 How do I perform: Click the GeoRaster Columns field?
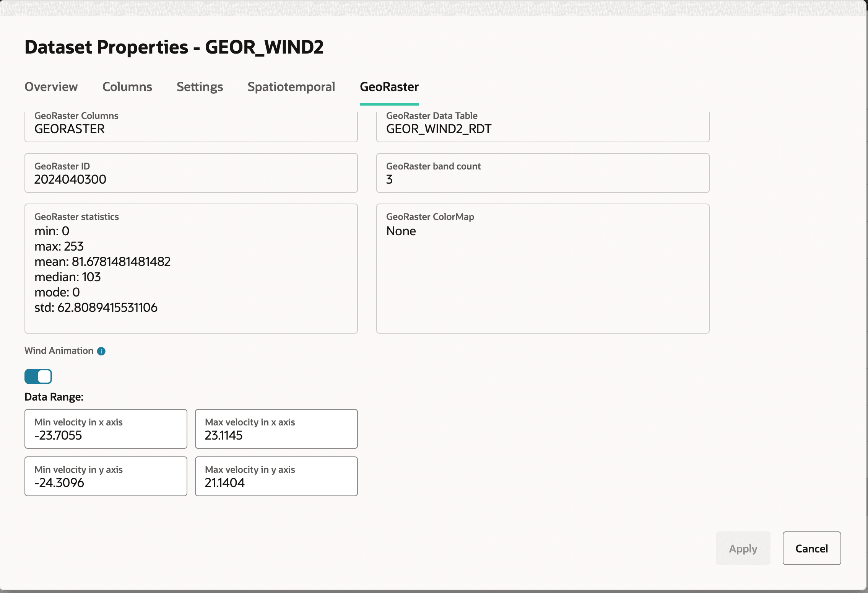click(191, 126)
